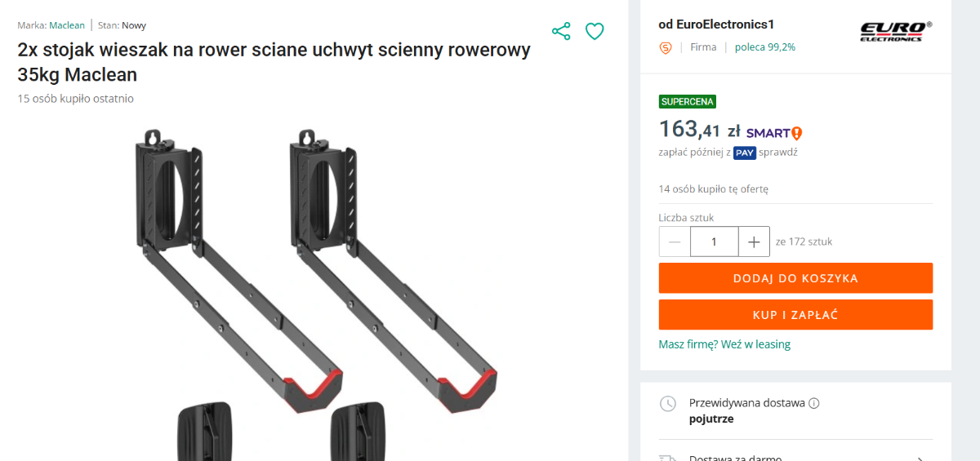Click the Allegro PAY badge
Screen dimensions: 980x461
point(744,153)
